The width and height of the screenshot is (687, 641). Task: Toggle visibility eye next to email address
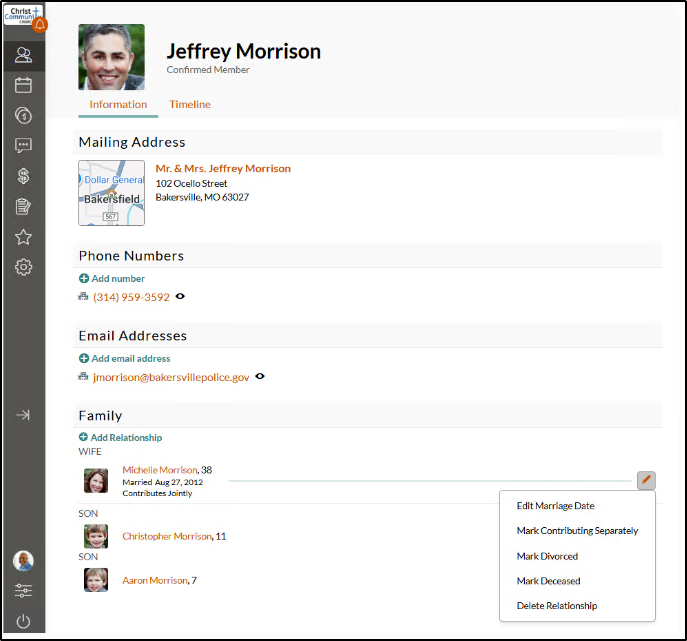tap(260, 377)
